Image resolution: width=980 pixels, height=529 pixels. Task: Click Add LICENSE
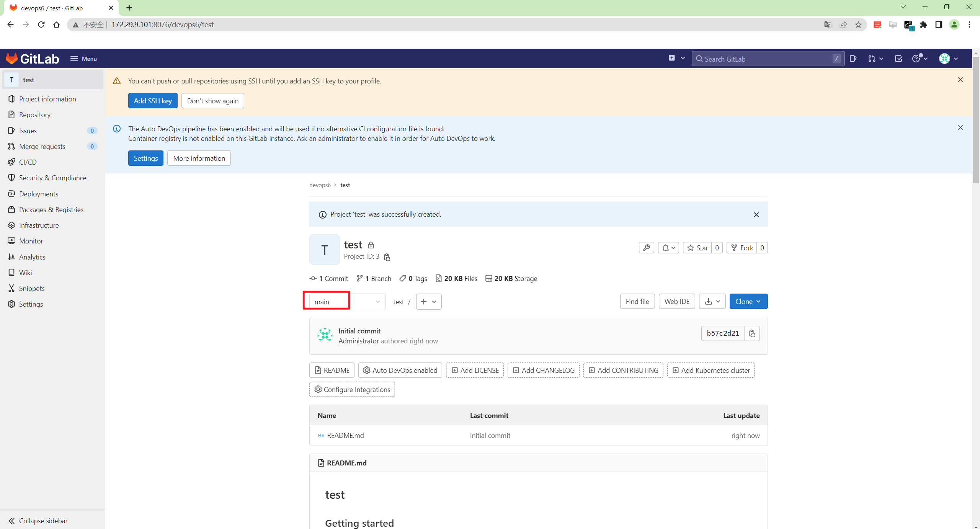pyautogui.click(x=475, y=370)
